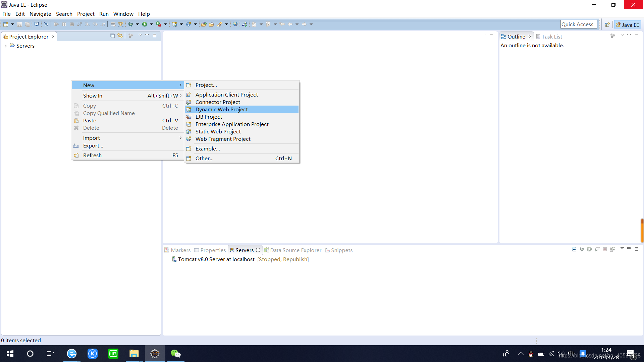This screenshot has width=644, height=362.
Task: Switch to the Properties tab
Action: [x=210, y=250]
